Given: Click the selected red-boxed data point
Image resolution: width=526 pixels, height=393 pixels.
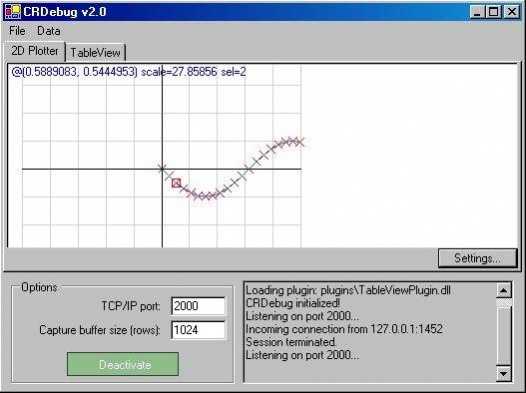Looking at the screenshot, I should (176, 183).
